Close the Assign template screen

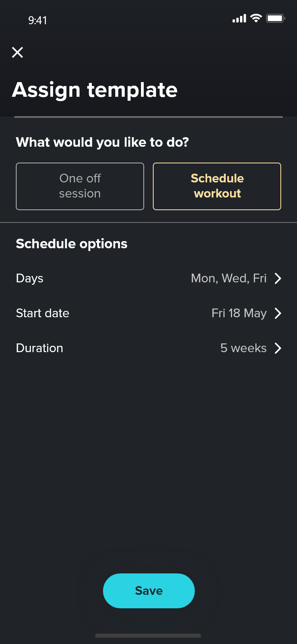coord(17,52)
